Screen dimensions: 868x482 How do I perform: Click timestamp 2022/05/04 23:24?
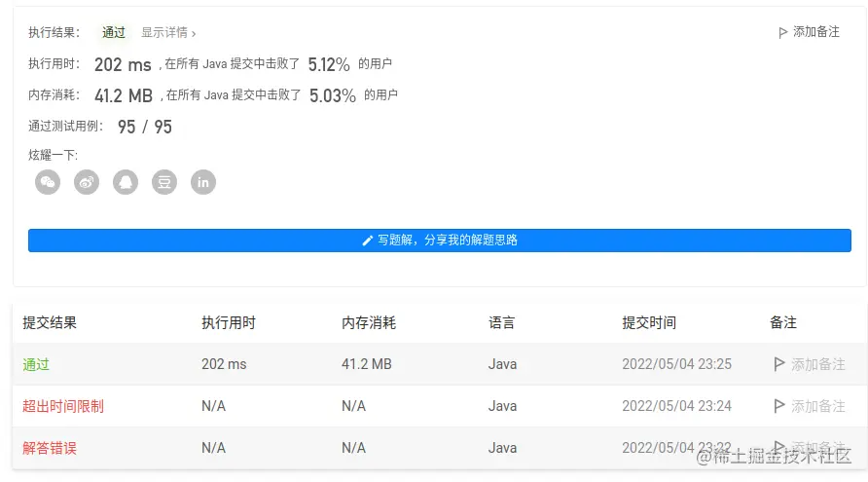tap(676, 406)
